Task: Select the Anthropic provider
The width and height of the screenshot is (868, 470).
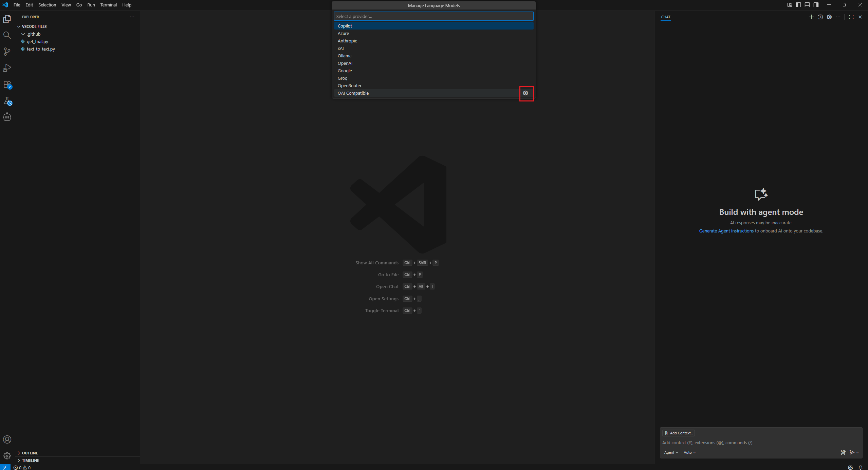Action: (347, 41)
